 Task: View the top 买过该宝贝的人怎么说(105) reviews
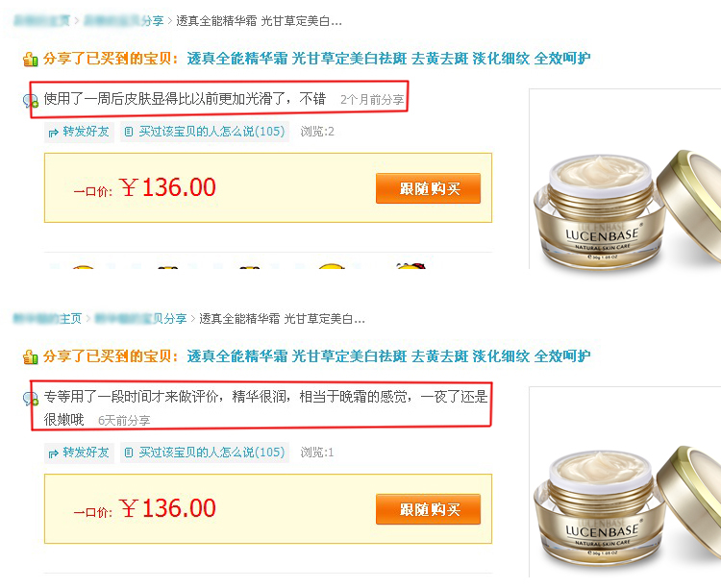point(205,132)
